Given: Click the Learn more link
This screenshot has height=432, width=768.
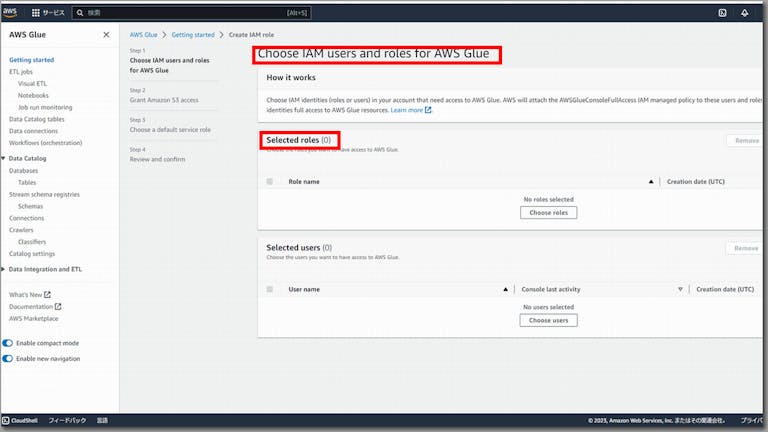Looking at the screenshot, I should (407, 110).
